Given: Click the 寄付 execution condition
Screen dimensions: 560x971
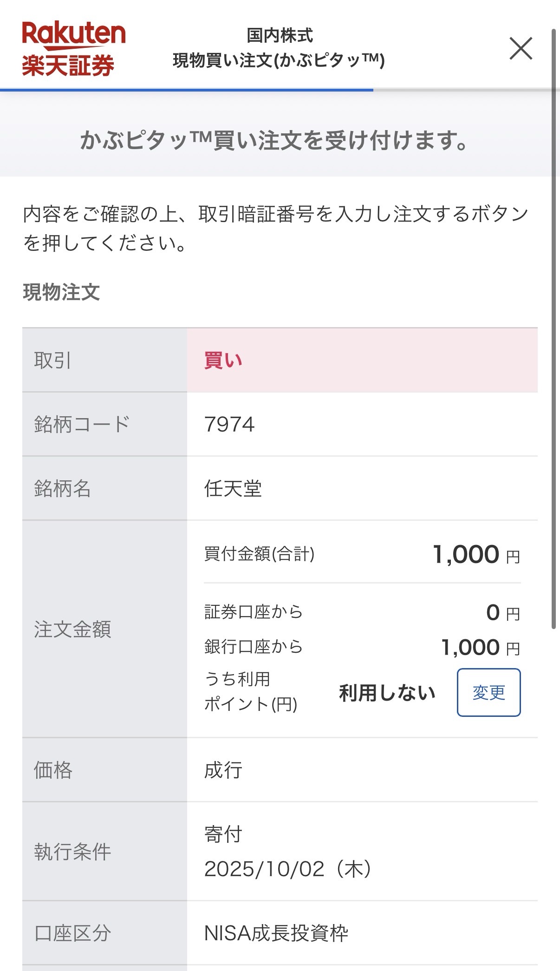Looking at the screenshot, I should (x=223, y=834).
